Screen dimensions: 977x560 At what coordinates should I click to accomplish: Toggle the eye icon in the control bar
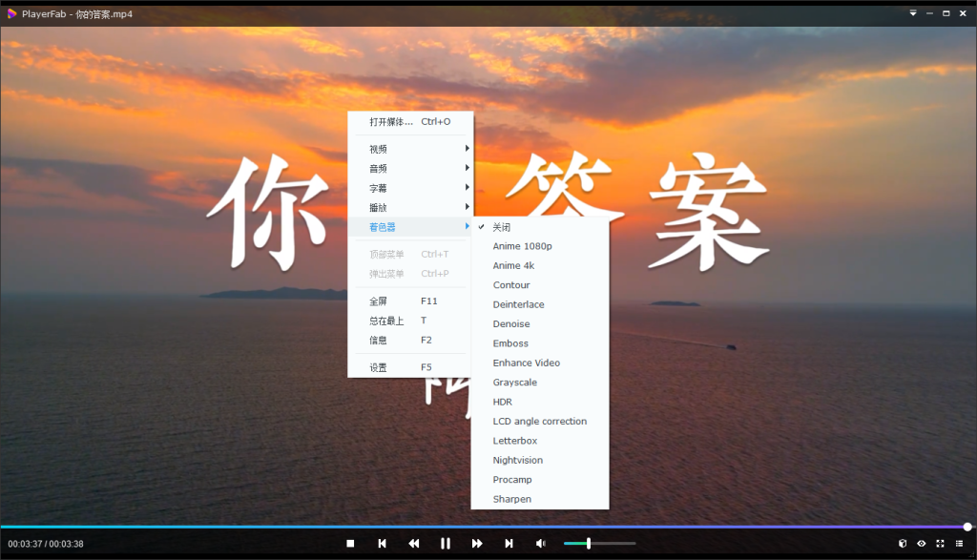point(920,543)
